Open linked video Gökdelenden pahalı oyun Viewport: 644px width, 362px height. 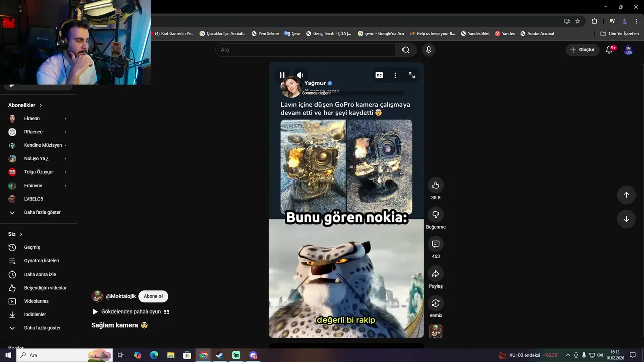[131, 312]
